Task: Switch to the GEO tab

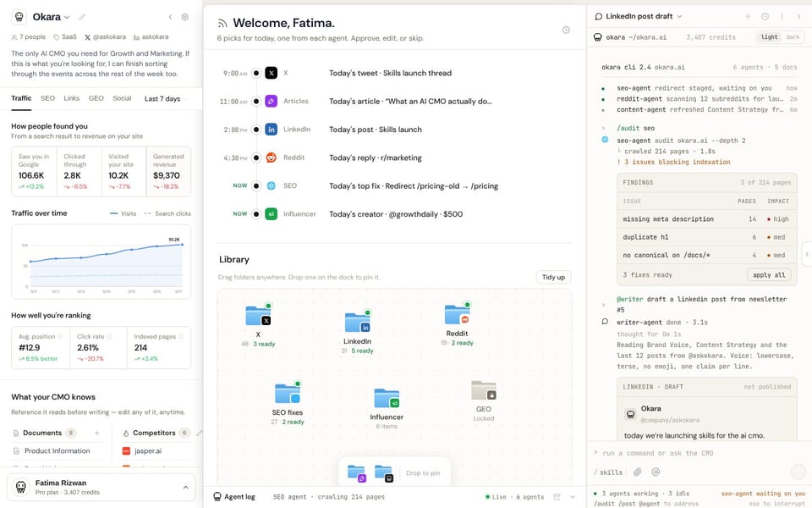Action: pyautogui.click(x=96, y=98)
